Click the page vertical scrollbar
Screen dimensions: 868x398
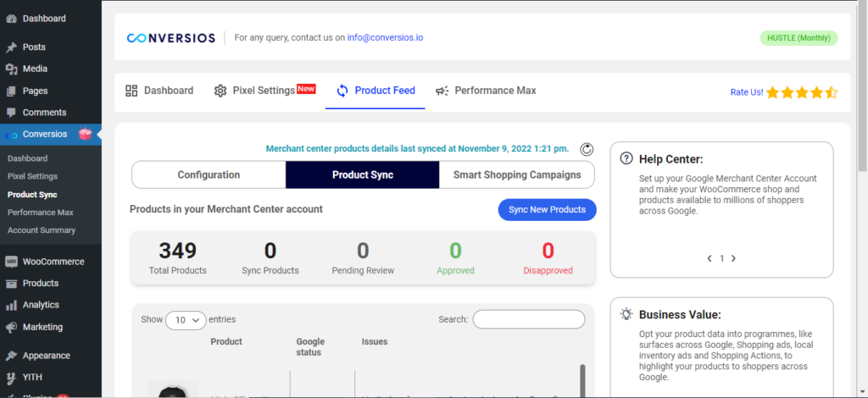pyautogui.click(x=862, y=86)
